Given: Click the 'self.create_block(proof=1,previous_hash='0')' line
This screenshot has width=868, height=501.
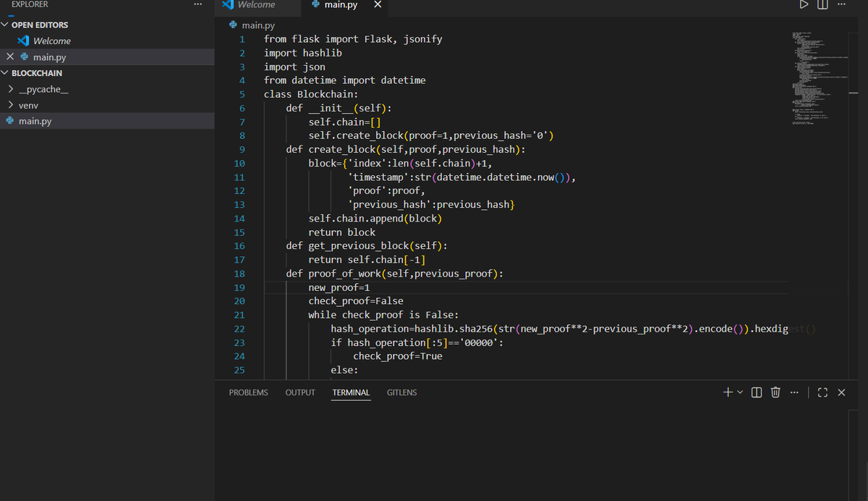Looking at the screenshot, I should click(431, 135).
